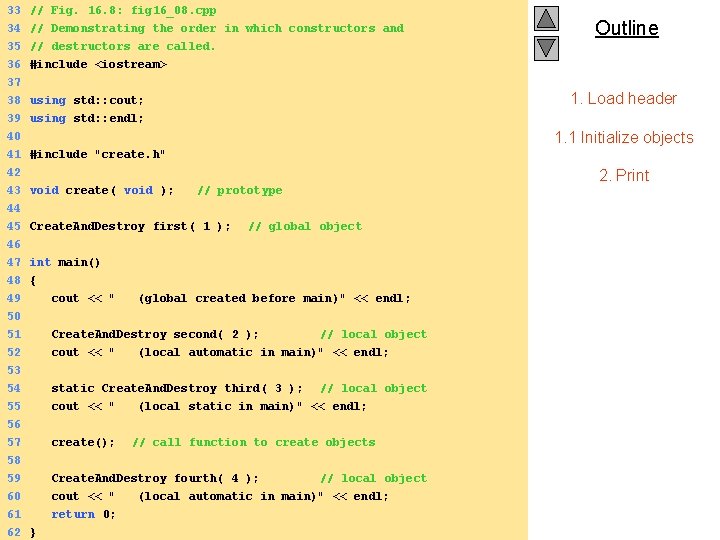This screenshot has width=720, height=540.
Task: Click '(local static in main)' cout line
Action: [x=209, y=406]
